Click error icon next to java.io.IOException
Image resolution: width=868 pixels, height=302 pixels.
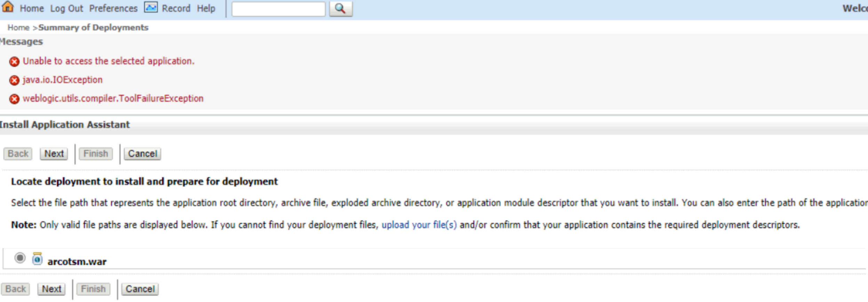click(x=14, y=80)
